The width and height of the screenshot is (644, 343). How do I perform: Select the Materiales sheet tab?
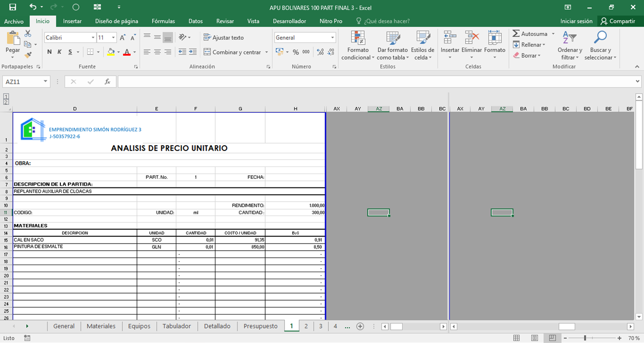point(101,326)
